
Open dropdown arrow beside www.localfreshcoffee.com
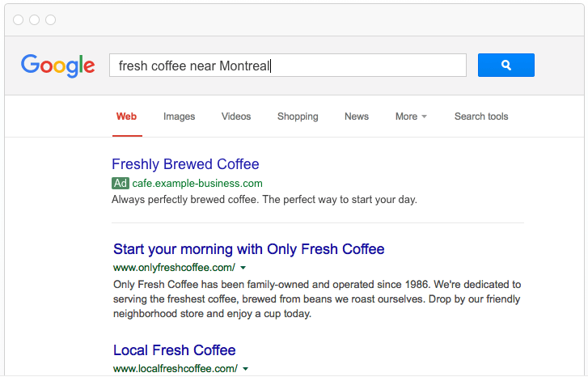[245, 369]
